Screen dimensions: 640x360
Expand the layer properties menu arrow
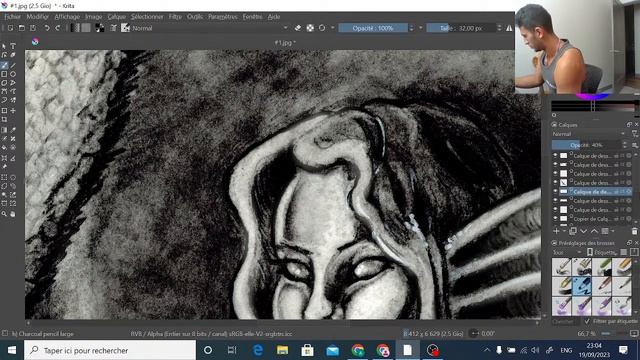[613, 231]
